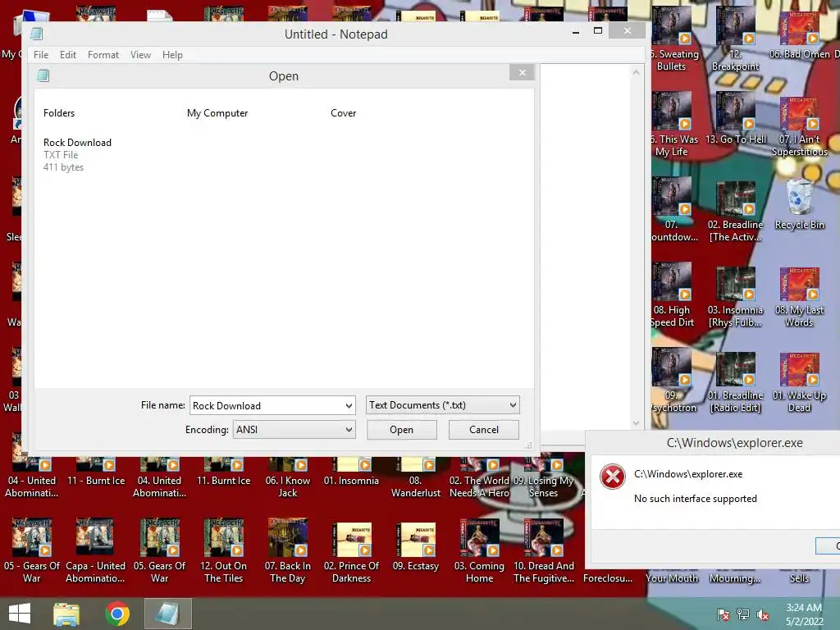Select 01. Breadline [Radio Edit] file

736,382
